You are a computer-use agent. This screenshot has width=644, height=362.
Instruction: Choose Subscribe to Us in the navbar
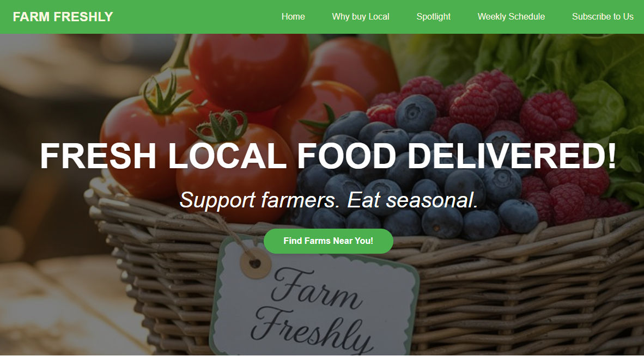point(603,17)
